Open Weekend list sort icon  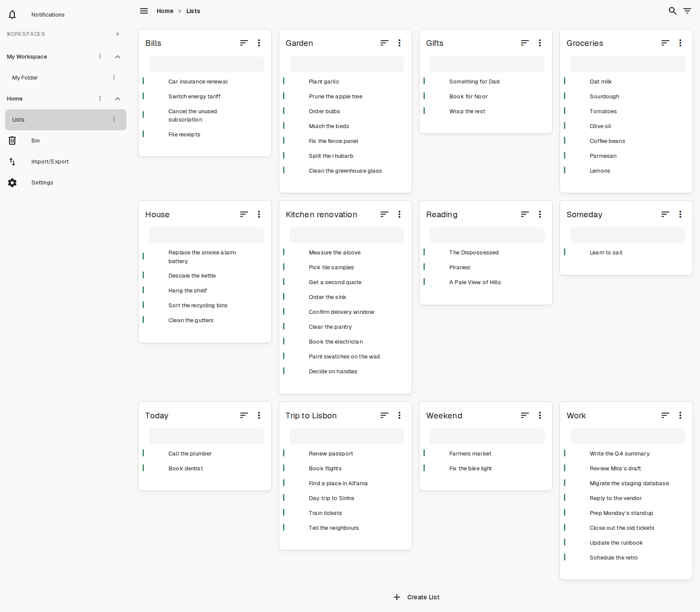coord(525,415)
